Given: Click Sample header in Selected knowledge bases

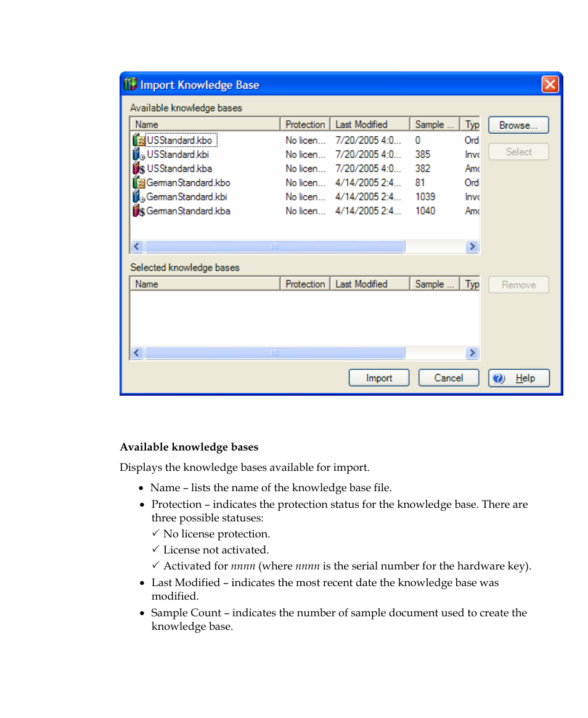Looking at the screenshot, I should point(435,284).
